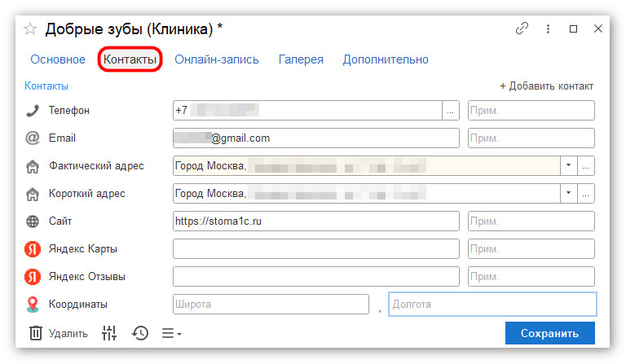626x364 pixels.
Task: Open the Онлайн-запись tab
Action: 217,59
